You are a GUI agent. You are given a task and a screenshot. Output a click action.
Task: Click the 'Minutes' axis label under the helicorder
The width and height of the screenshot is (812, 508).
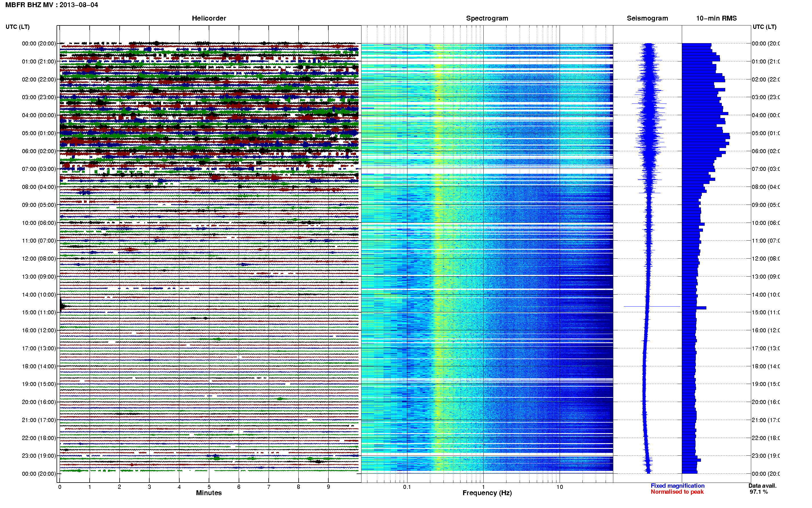coord(209,493)
